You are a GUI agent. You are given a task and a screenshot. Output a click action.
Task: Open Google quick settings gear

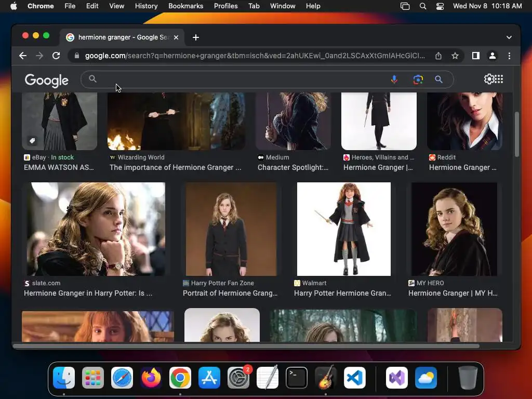489,79
